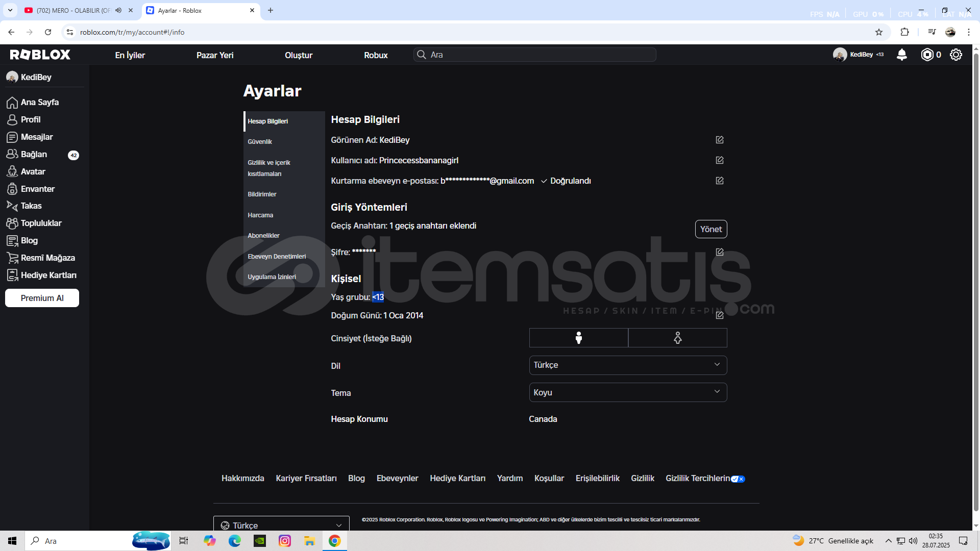
Task: Click the Premium Al button
Action: tap(42, 298)
